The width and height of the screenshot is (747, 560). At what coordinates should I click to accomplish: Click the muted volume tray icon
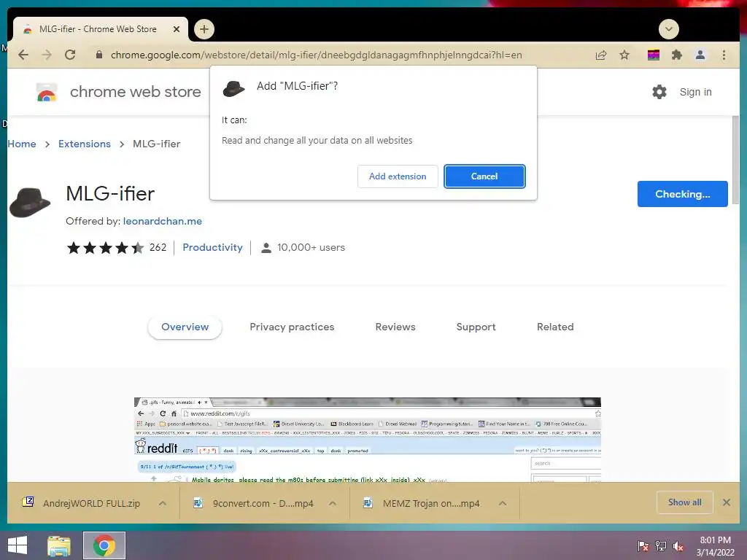(678, 546)
